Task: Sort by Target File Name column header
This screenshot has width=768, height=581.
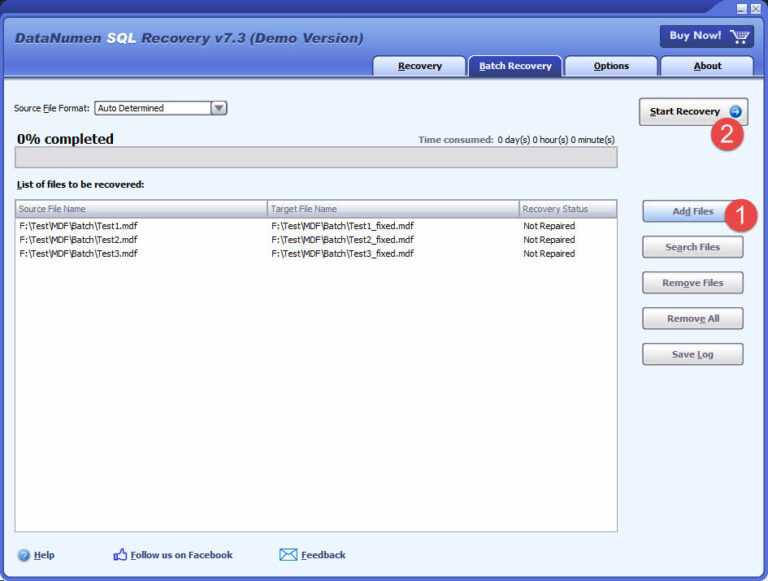Action: coord(393,209)
